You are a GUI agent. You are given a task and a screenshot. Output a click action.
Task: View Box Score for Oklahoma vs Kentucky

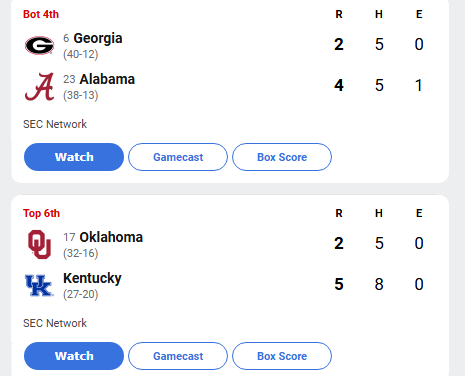click(282, 356)
